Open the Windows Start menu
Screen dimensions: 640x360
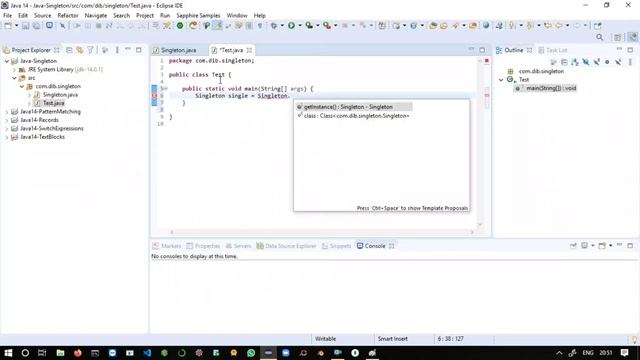point(8,353)
